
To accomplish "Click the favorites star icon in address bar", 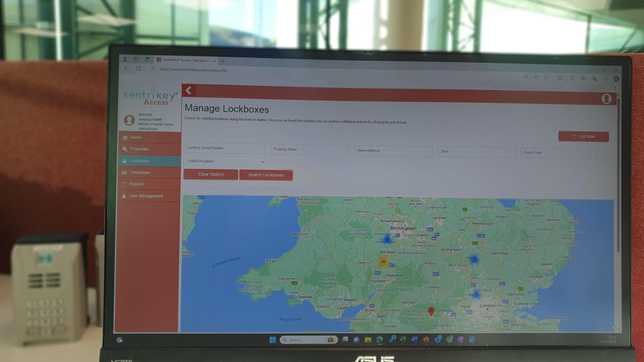I will tap(546, 78).
